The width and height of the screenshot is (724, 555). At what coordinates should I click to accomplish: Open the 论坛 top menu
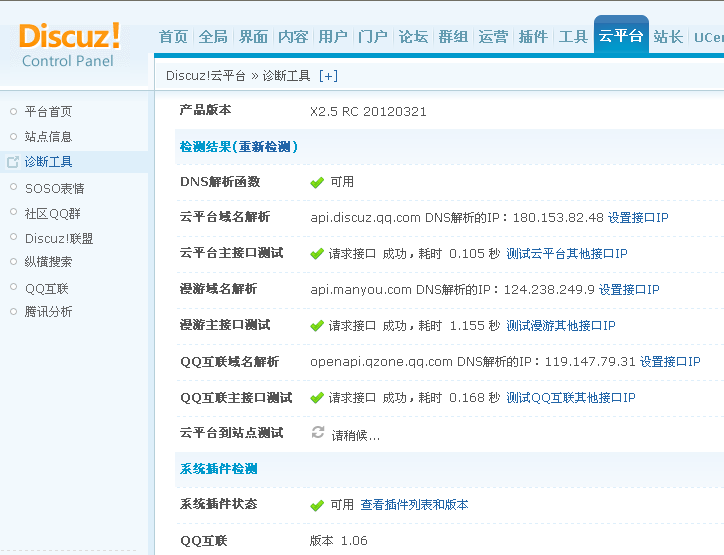pyautogui.click(x=413, y=36)
